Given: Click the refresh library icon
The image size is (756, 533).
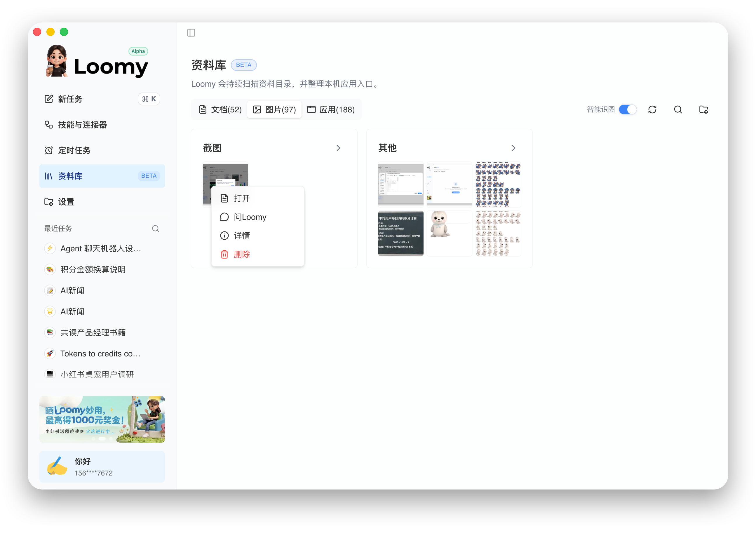Looking at the screenshot, I should pos(652,109).
